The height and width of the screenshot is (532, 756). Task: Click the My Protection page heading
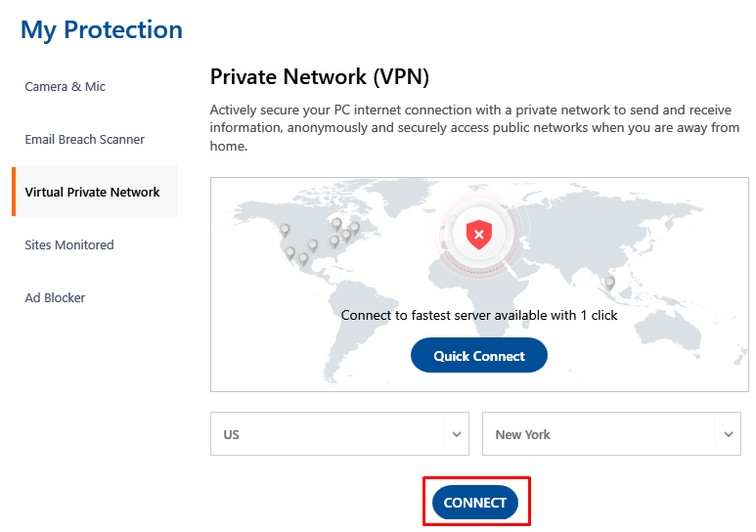[x=102, y=30]
